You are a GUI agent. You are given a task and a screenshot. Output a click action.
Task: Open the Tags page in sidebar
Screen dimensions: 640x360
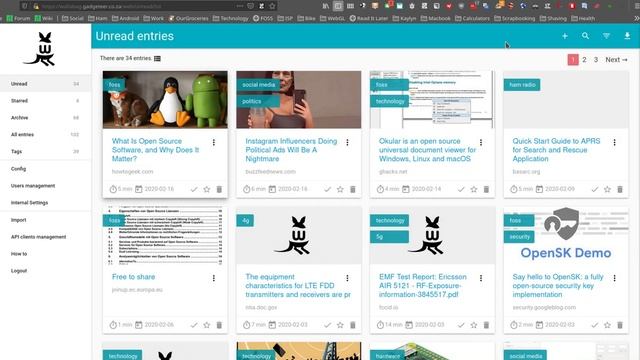coord(45,151)
